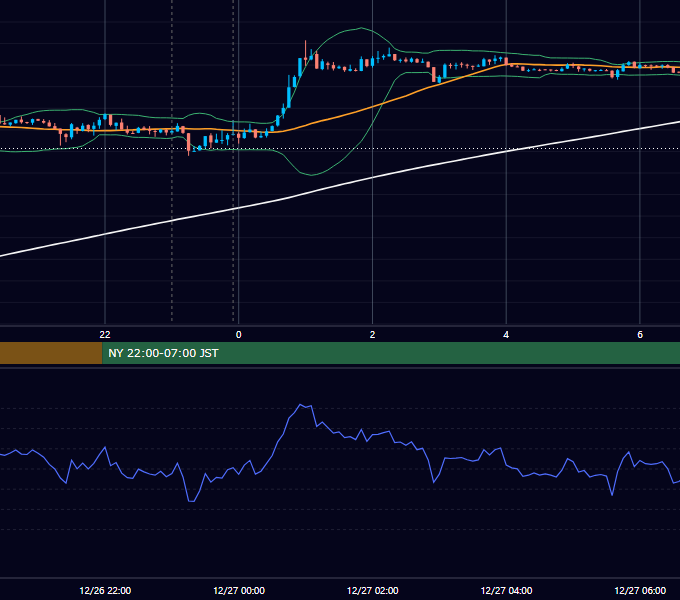Click the tall candle wick at the price spike

tap(306, 49)
